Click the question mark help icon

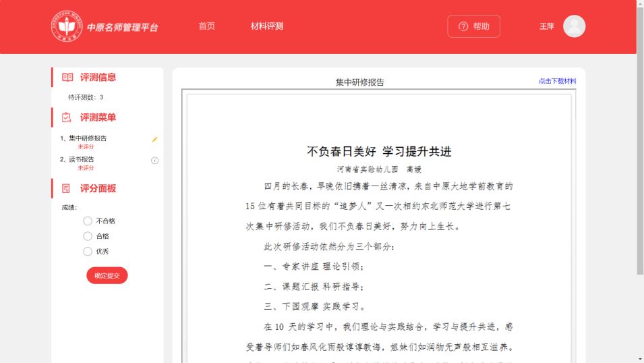(463, 26)
